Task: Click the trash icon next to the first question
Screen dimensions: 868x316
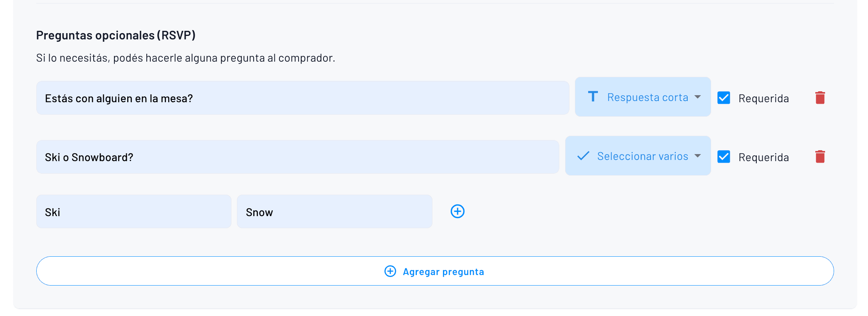Action: pyautogui.click(x=820, y=98)
